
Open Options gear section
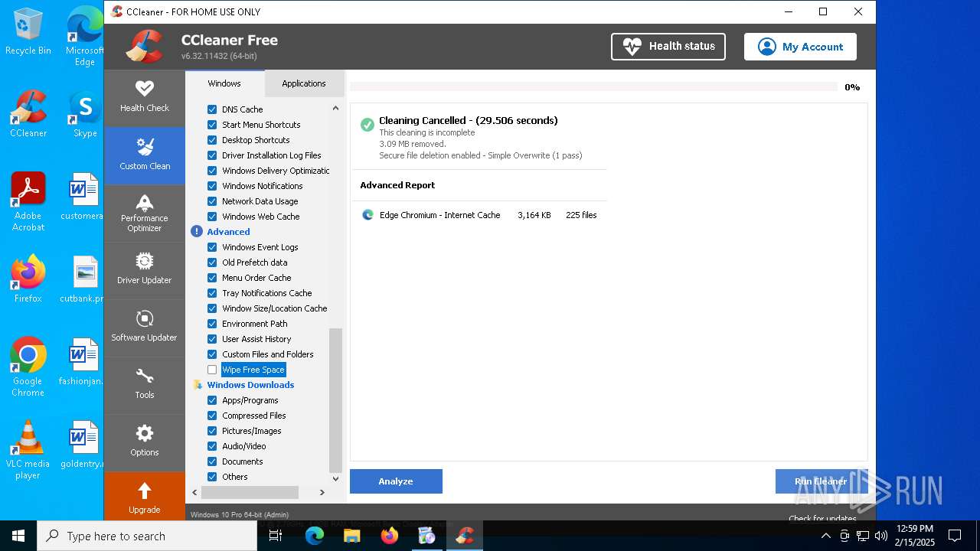[144, 442]
